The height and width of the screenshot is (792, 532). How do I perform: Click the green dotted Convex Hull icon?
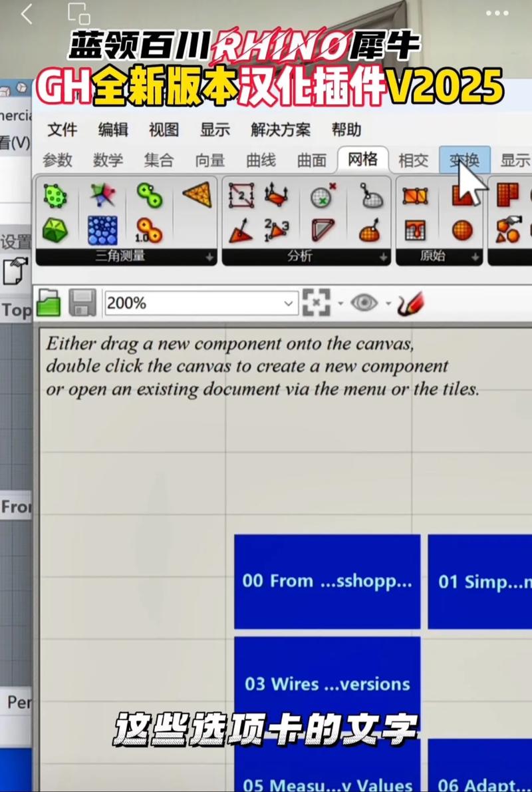(x=55, y=195)
